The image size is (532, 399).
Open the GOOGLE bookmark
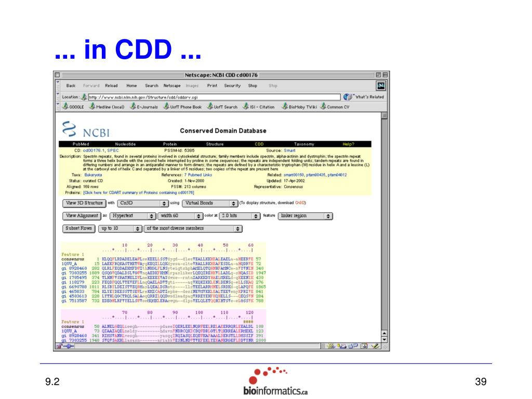(x=73, y=107)
